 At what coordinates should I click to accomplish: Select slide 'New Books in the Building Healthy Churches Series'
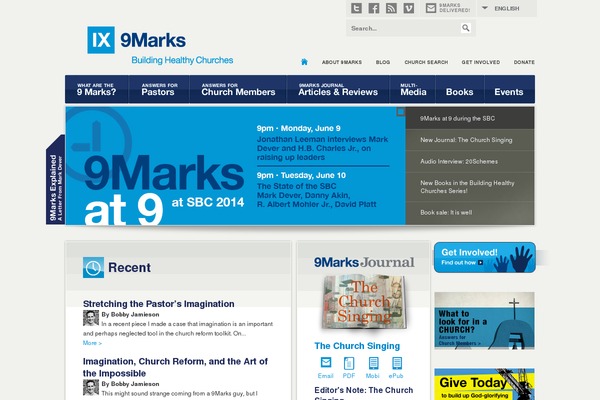tap(470, 187)
